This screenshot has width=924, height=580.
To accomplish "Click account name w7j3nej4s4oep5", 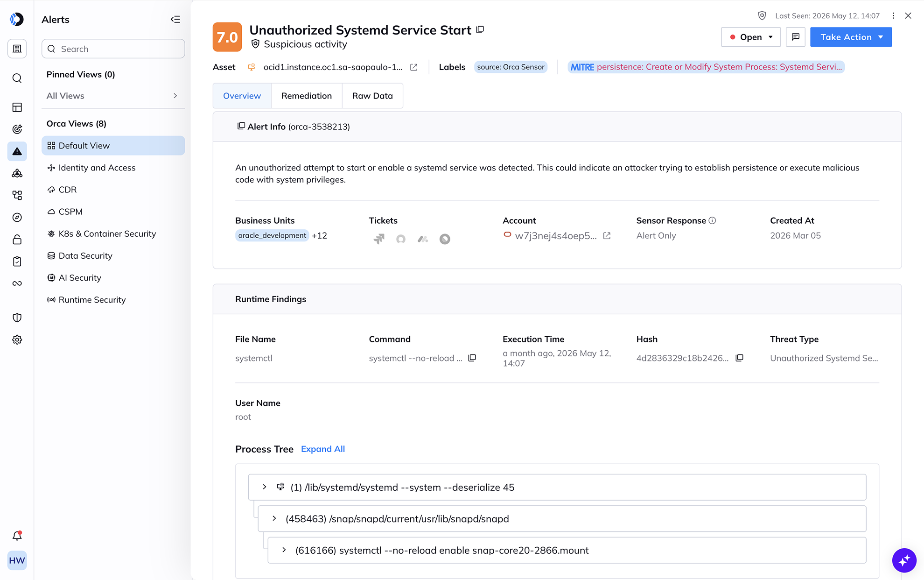I will pyautogui.click(x=556, y=236).
